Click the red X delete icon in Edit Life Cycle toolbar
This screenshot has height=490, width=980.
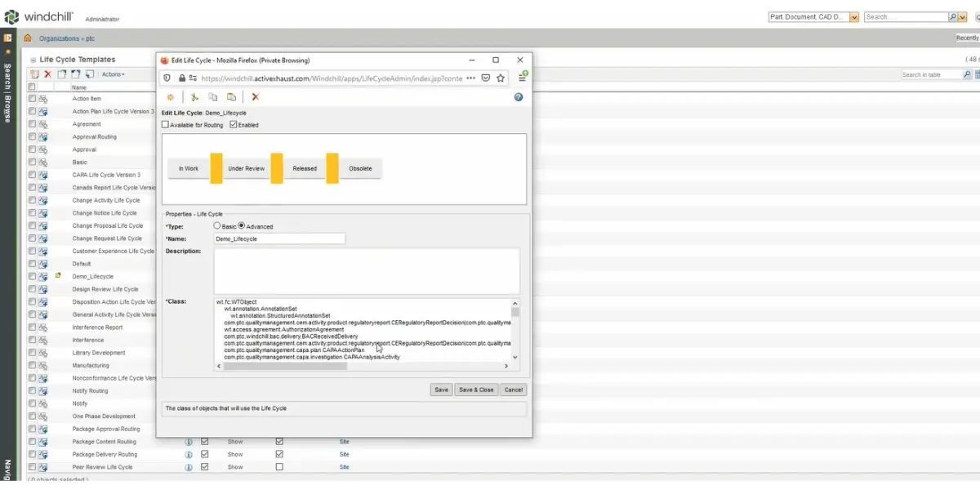coord(256,96)
